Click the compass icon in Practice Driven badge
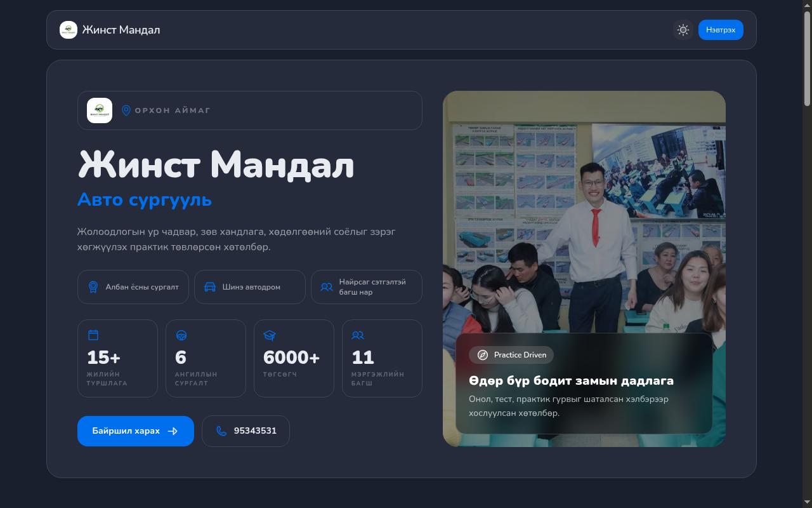 [x=483, y=355]
